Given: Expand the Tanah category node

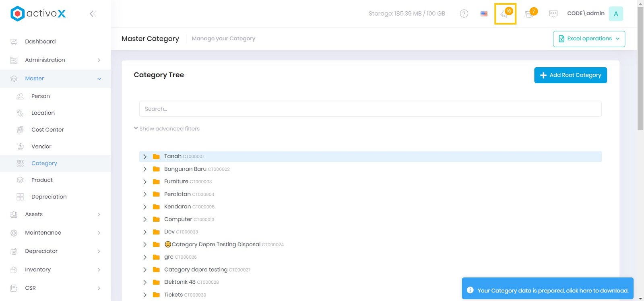Looking at the screenshot, I should click(145, 157).
